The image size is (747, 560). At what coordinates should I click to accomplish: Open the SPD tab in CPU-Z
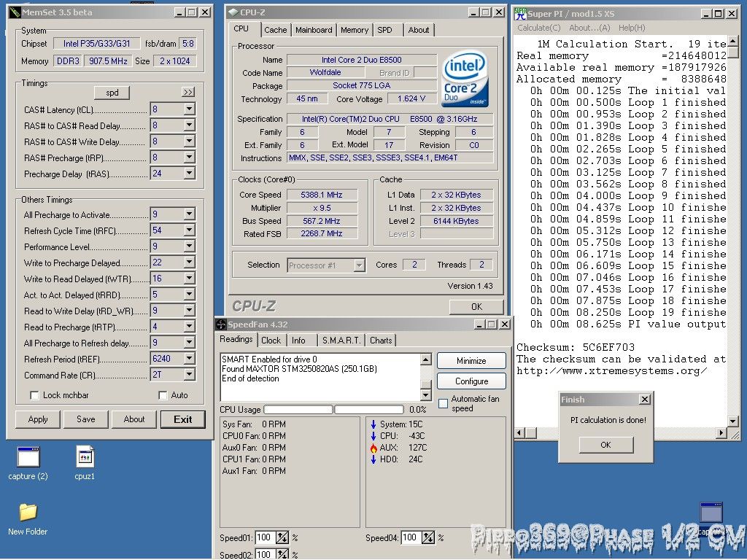coord(385,30)
